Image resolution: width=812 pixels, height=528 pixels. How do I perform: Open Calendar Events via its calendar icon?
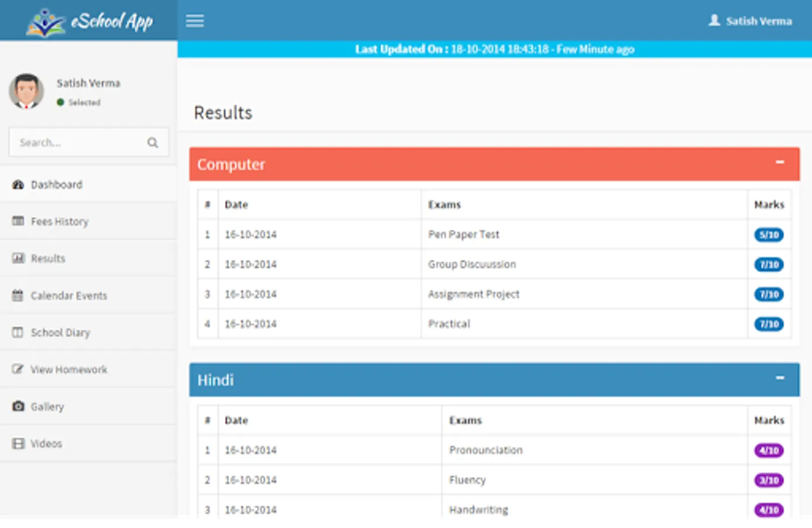click(18, 295)
